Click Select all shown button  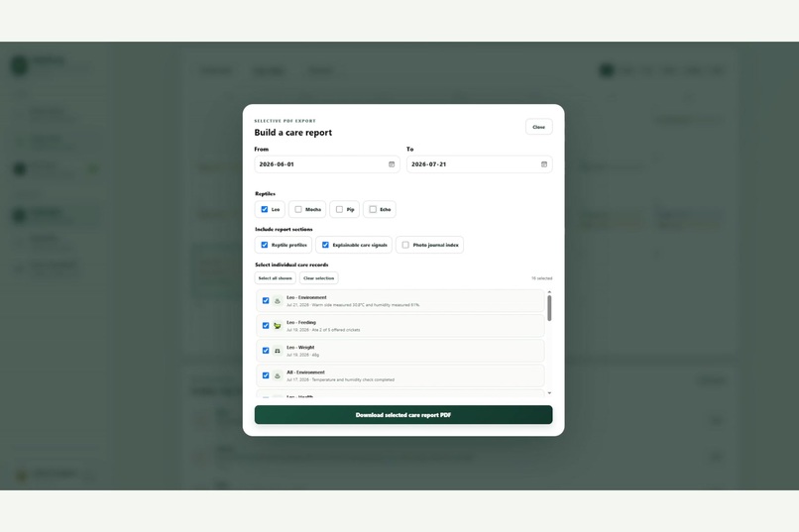pyautogui.click(x=276, y=278)
